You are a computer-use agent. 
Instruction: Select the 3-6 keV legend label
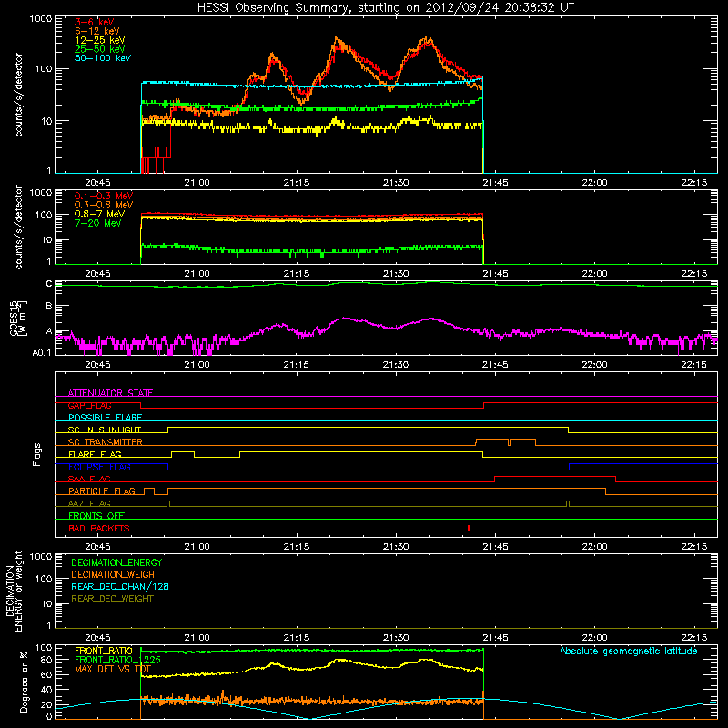[95, 22]
